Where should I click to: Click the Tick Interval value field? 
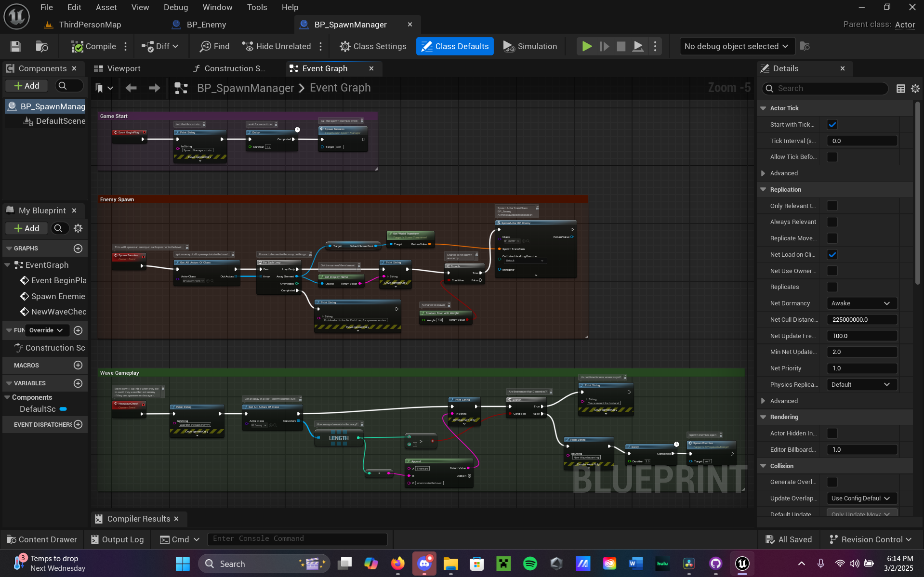862,141
